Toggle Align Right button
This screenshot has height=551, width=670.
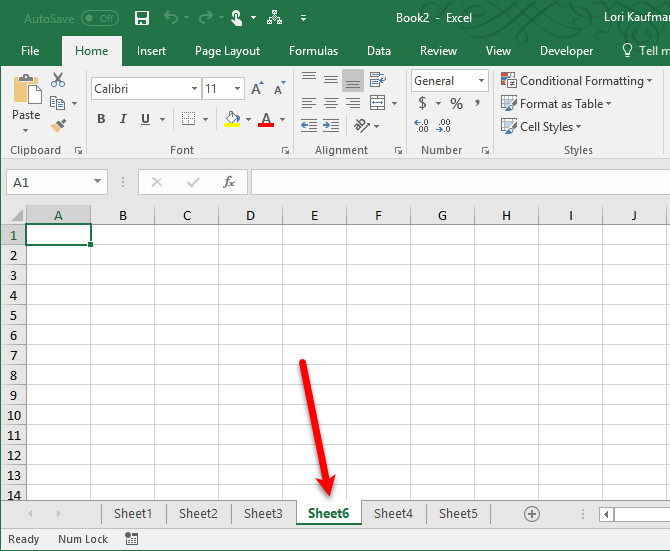353,103
